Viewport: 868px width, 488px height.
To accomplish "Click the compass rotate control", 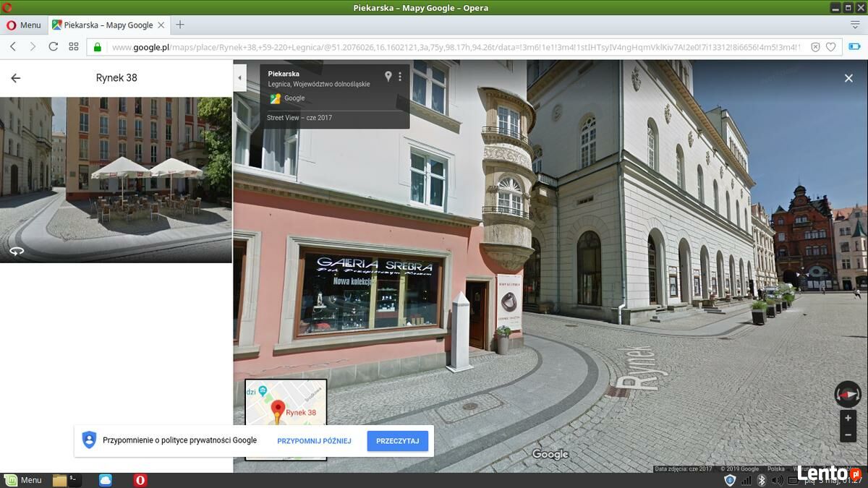I will click(848, 394).
